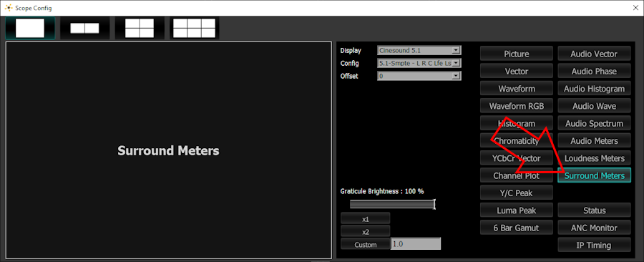The width and height of the screenshot is (644, 262).
Task: Open the Offset dropdown showing 0
Action: tap(419, 76)
